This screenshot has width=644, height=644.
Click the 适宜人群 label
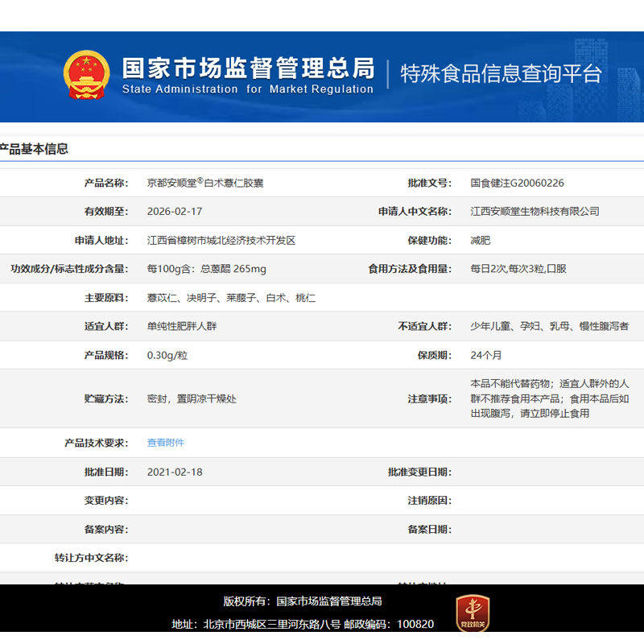tap(106, 326)
